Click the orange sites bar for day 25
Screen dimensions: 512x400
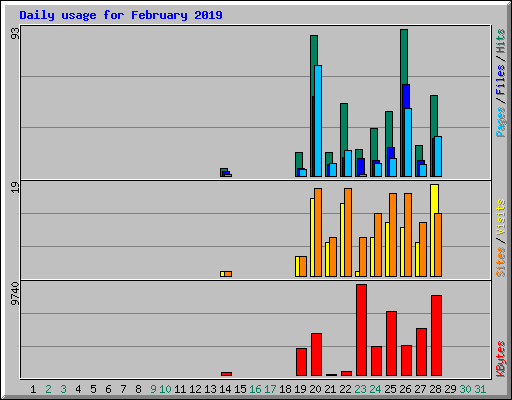click(x=393, y=235)
